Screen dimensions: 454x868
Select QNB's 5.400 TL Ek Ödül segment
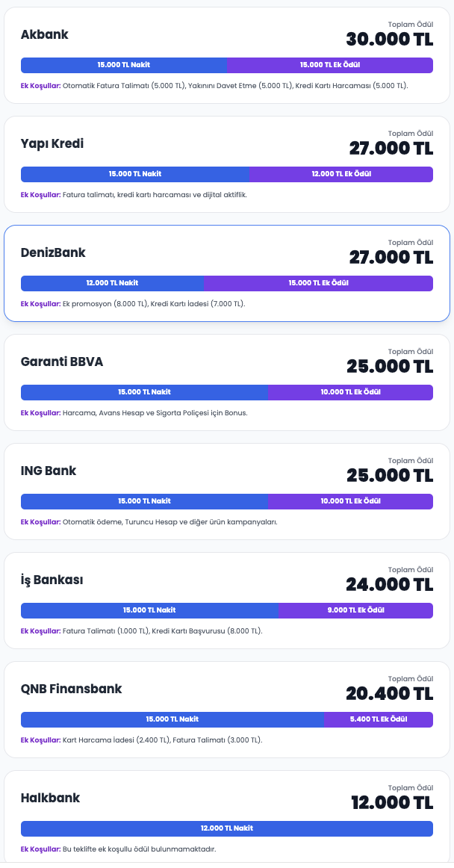tap(379, 719)
